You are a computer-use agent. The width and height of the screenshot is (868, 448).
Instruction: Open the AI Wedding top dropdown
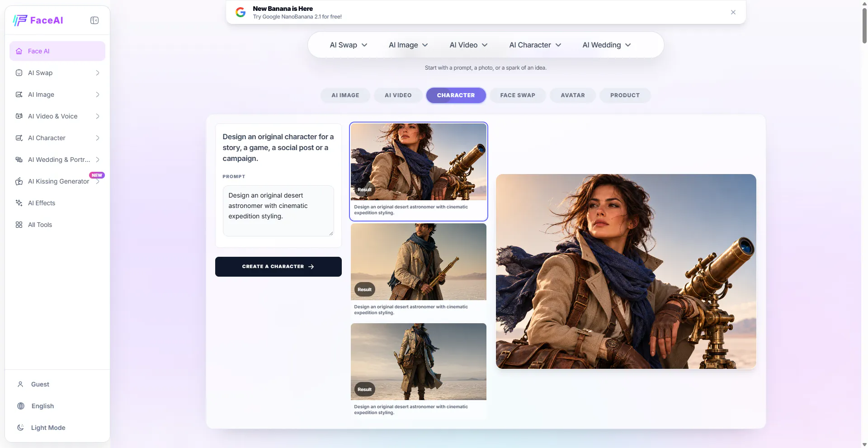click(x=607, y=45)
